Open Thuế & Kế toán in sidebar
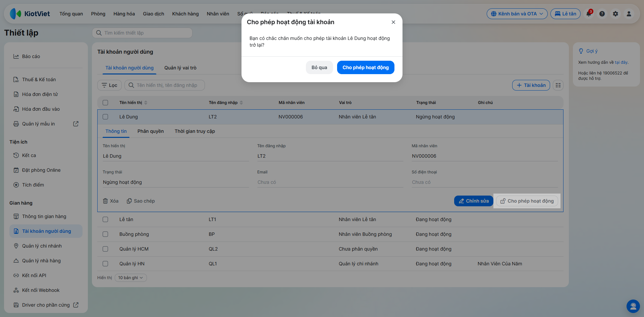Screen dimensions: 644x317 click(46, 80)
